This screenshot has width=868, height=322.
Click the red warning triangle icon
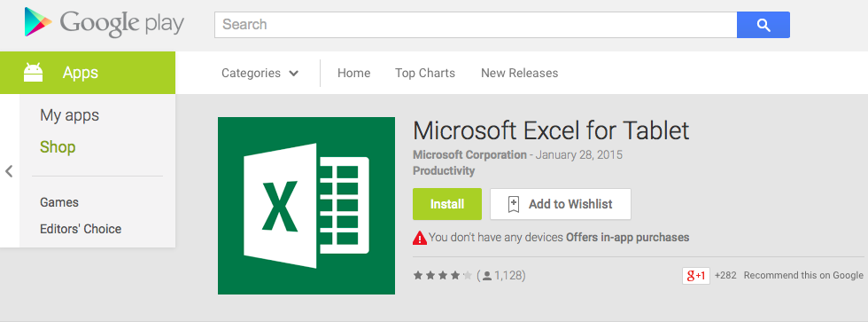(x=420, y=238)
